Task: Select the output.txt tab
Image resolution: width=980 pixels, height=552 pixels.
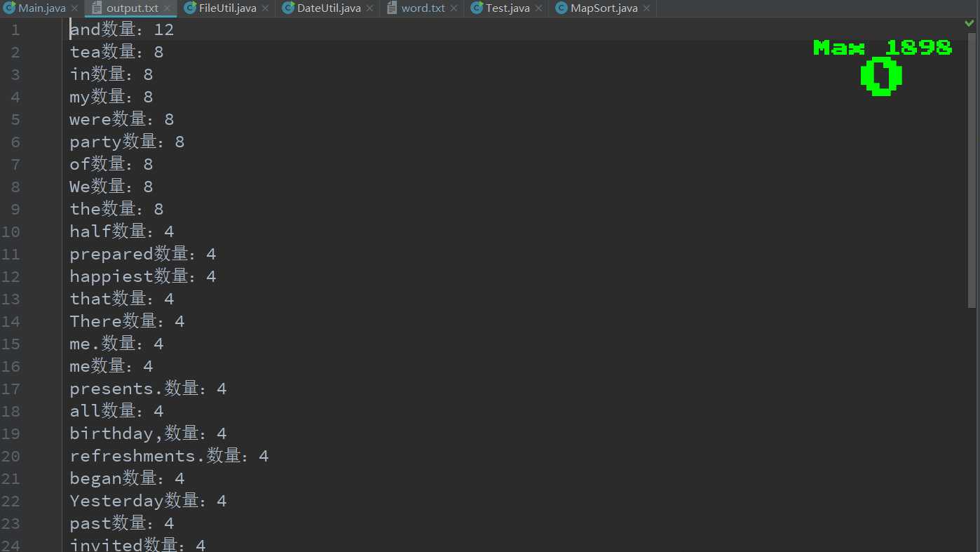Action: coord(132,8)
